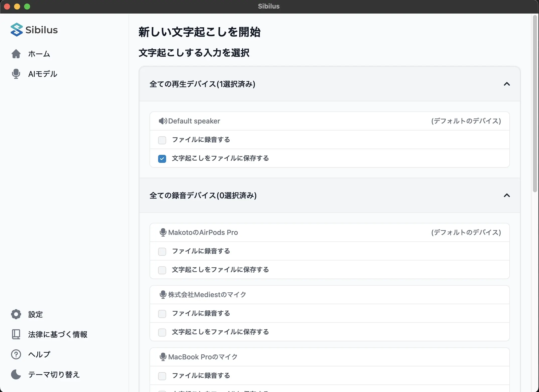Enable ファイルに録音する for MakotoのAirPods Pro
Screen dimensions: 539x392
point(162,251)
